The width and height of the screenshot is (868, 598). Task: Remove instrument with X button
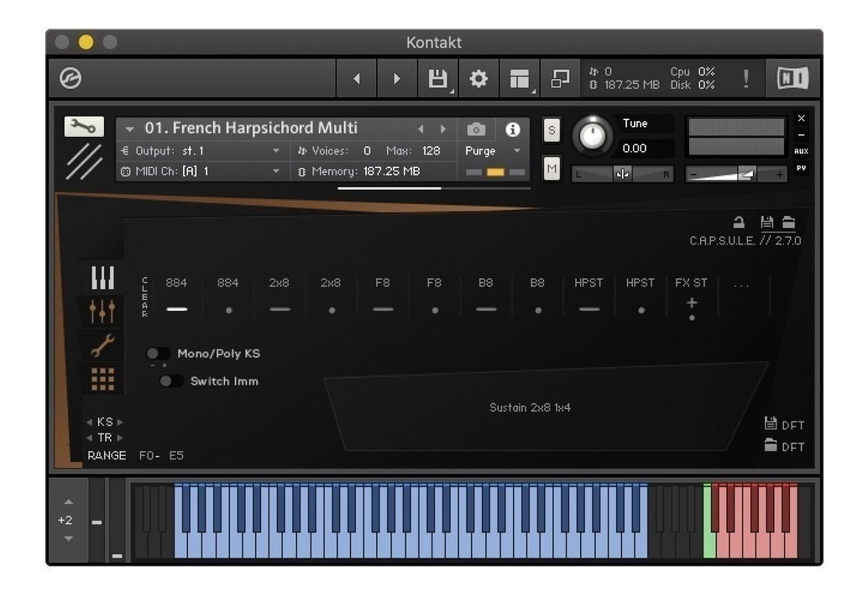(x=801, y=118)
